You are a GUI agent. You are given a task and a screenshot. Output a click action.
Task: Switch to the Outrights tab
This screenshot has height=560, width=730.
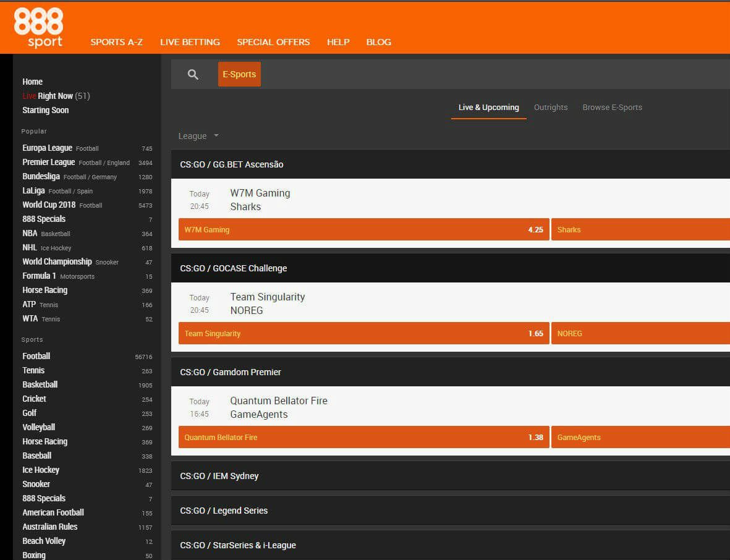(550, 108)
